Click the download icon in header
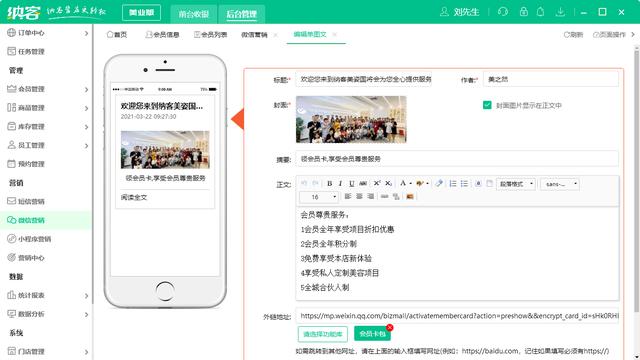 coord(560,12)
